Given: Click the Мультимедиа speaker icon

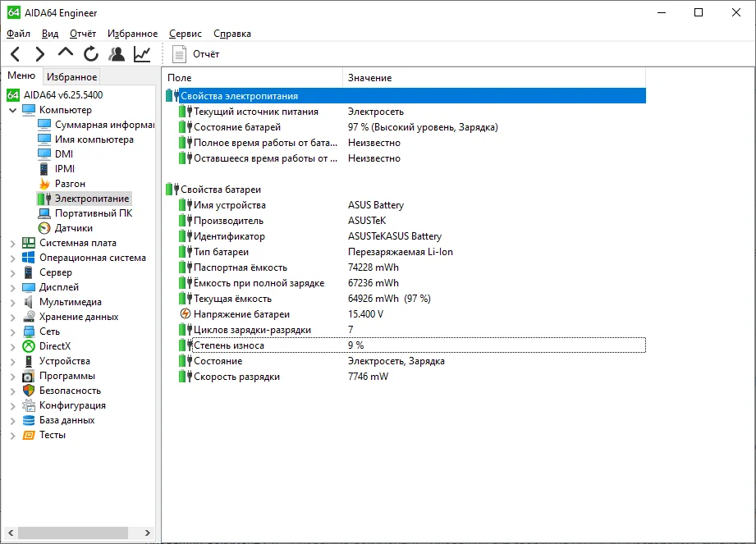Looking at the screenshot, I should point(29,302).
